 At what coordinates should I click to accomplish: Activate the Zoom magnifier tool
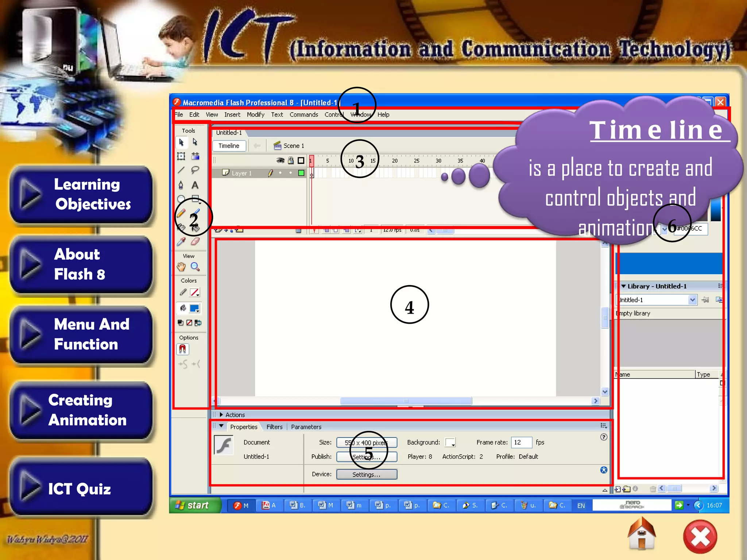pyautogui.click(x=195, y=267)
